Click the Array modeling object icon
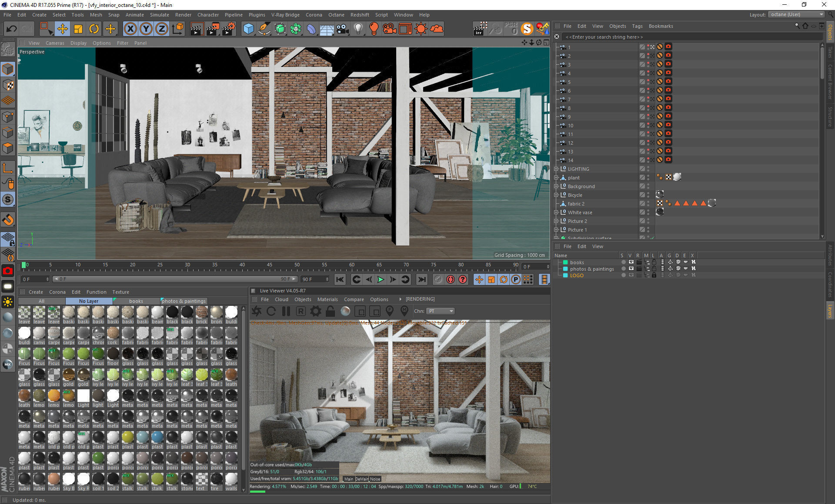 (x=296, y=29)
